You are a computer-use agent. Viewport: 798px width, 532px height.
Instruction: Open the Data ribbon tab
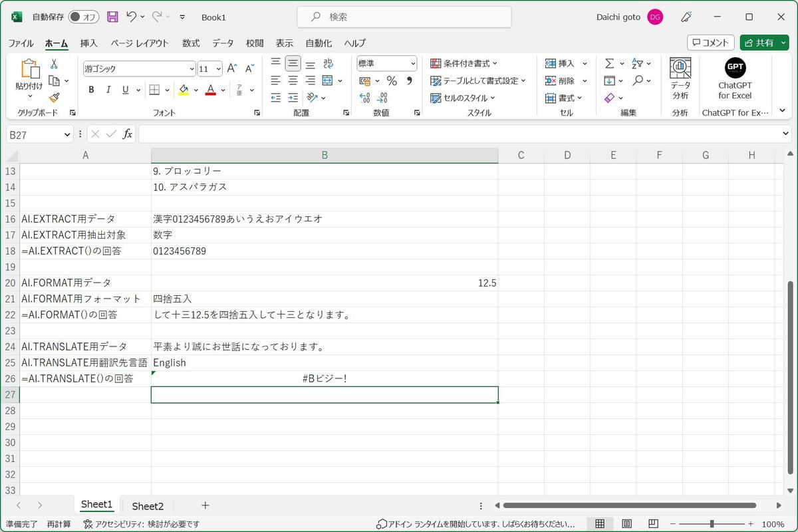223,43
